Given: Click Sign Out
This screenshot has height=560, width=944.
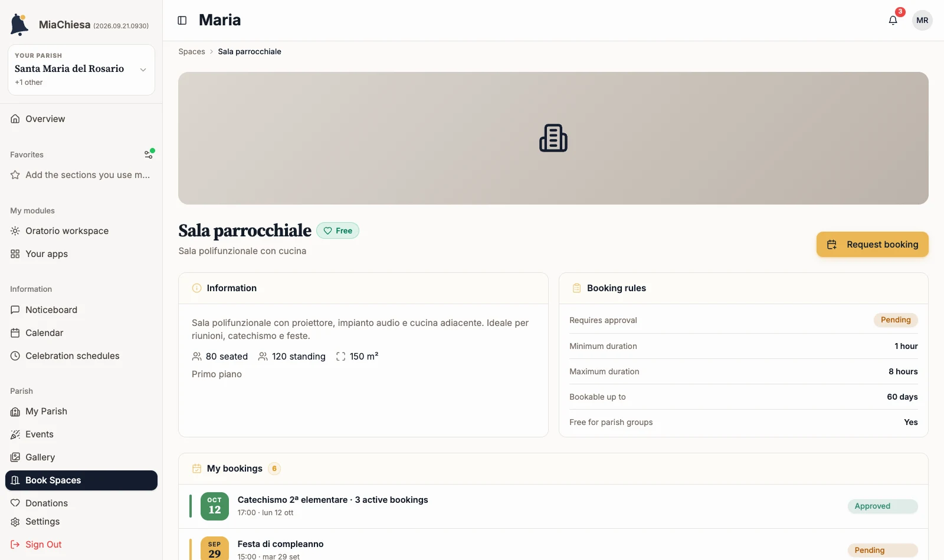Looking at the screenshot, I should (x=81, y=545).
